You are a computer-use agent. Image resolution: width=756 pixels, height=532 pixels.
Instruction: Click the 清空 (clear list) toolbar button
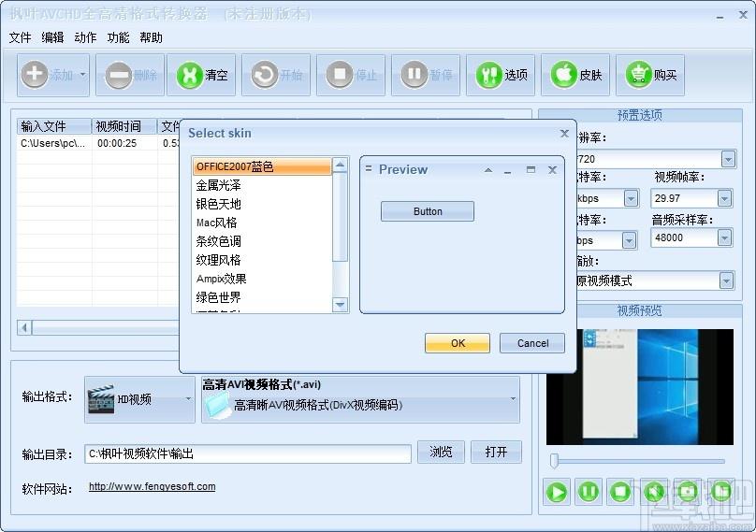pos(201,75)
